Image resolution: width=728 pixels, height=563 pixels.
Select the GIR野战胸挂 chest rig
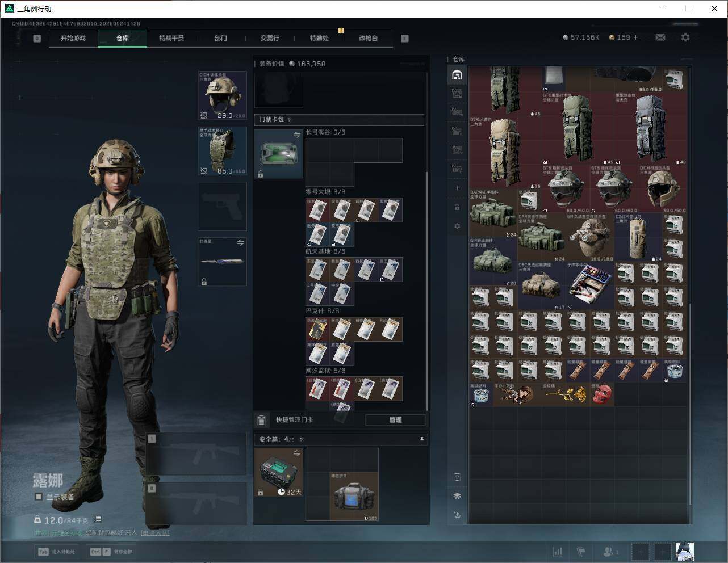pos(493,262)
